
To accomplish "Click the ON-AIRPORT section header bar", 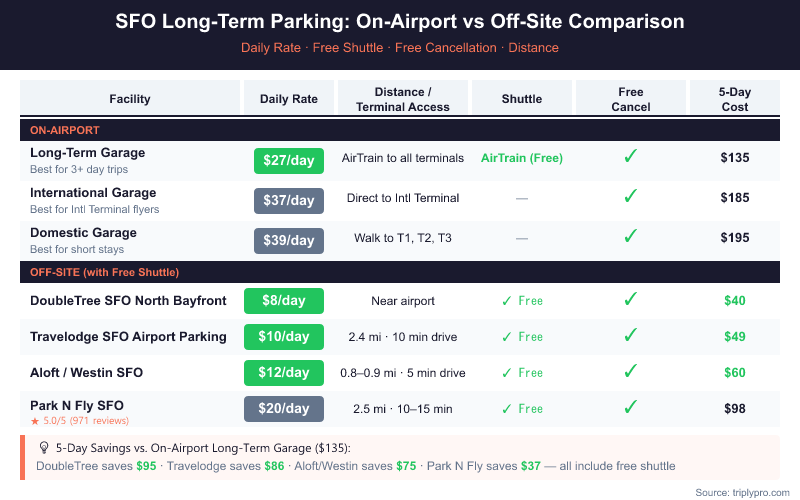I will click(400, 130).
